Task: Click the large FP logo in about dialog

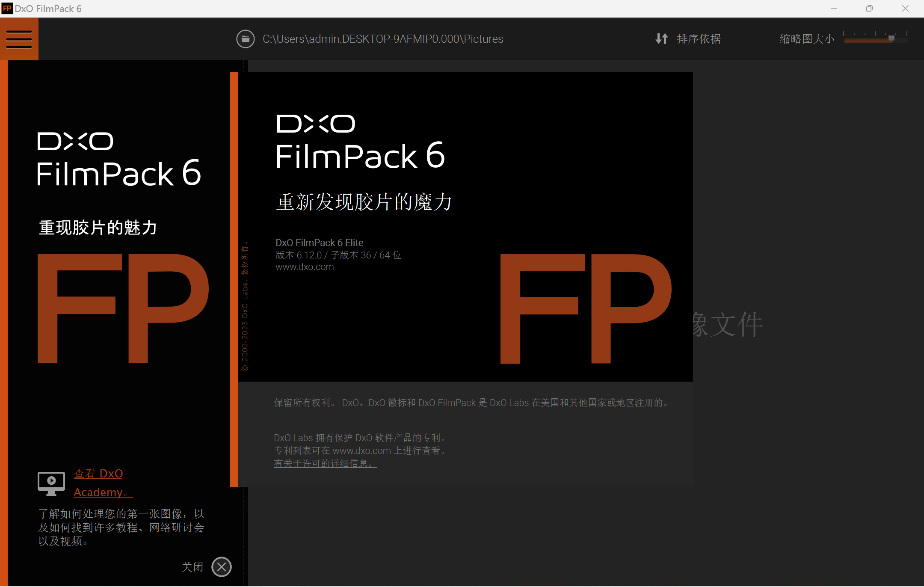Action: tap(586, 308)
